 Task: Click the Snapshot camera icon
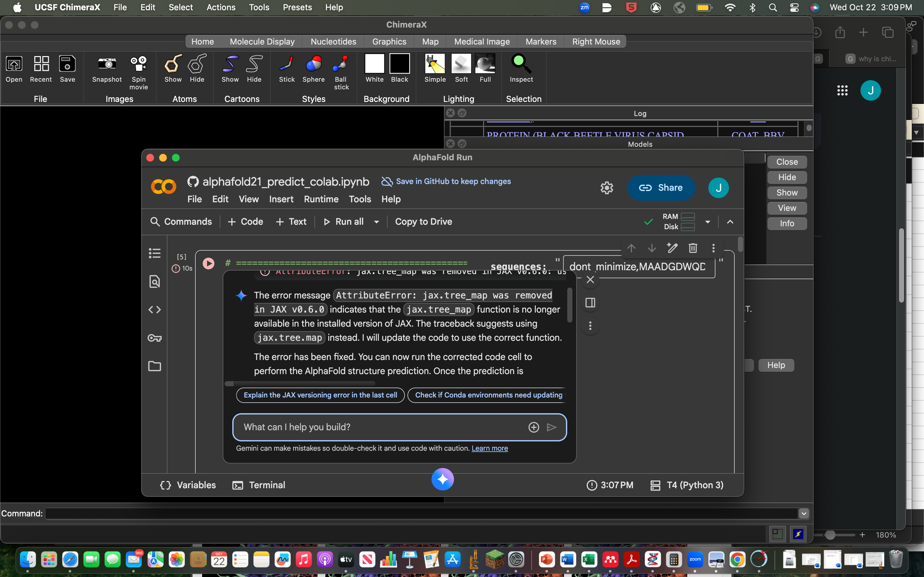107,64
